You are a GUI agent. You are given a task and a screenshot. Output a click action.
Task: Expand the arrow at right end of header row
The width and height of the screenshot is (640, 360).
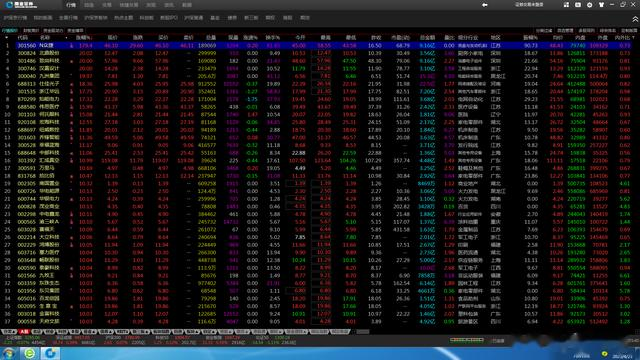633,38
